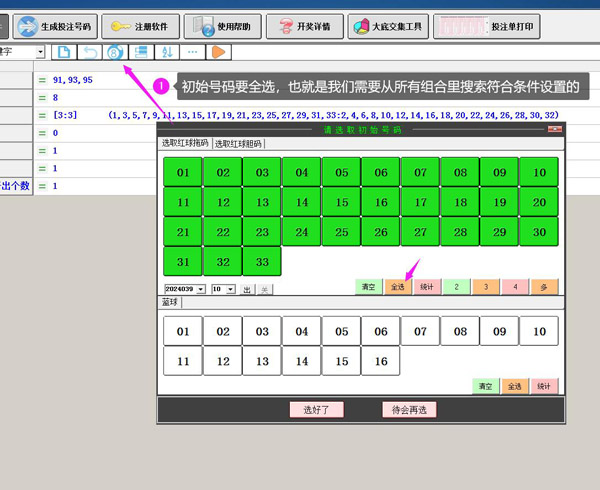
Task: Open 大底交集工具 tool
Action: [387, 25]
